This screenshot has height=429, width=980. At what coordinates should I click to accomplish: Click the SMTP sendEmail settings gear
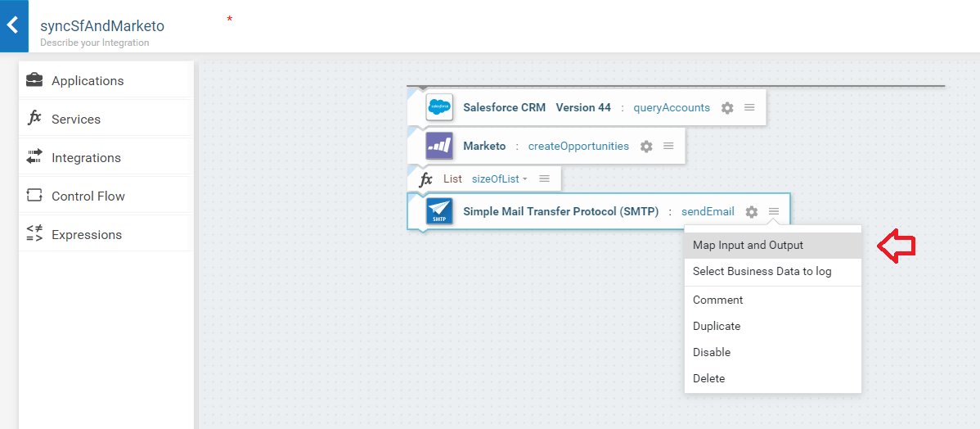click(x=752, y=212)
